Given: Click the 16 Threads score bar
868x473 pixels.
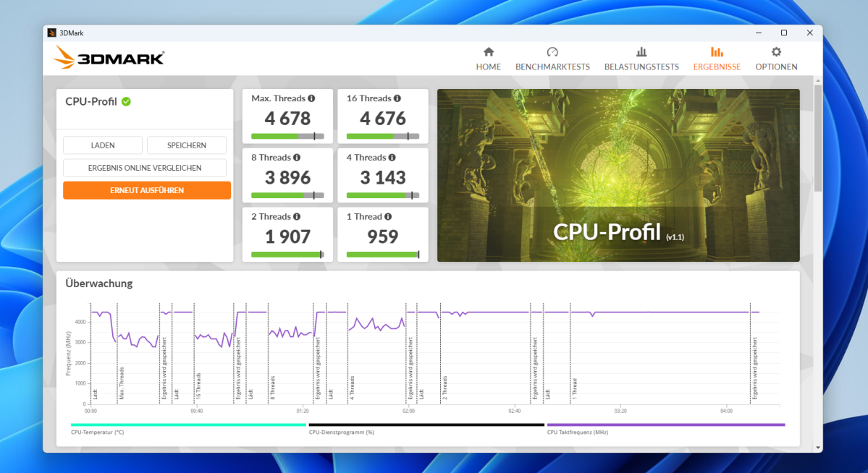Looking at the screenshot, I should pos(382,136).
